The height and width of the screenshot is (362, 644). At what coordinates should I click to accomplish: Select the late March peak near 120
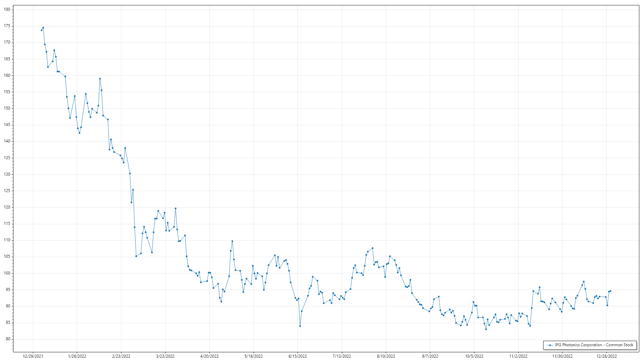(175, 208)
